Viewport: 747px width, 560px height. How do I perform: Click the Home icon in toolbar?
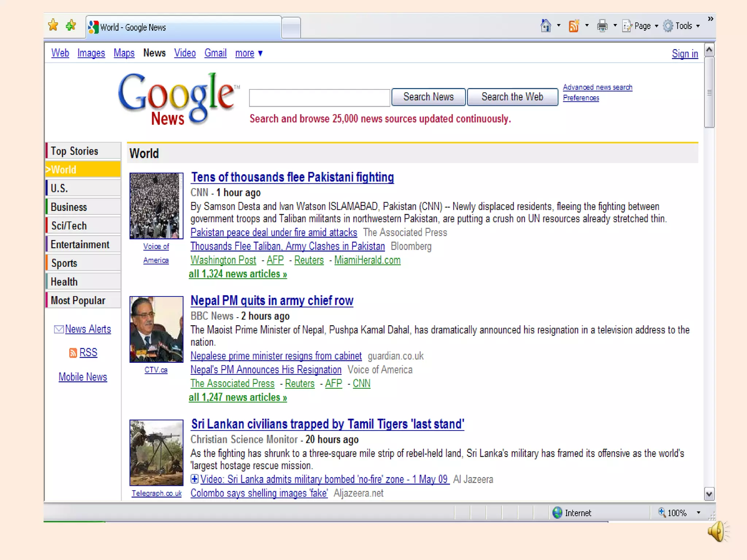[546, 26]
